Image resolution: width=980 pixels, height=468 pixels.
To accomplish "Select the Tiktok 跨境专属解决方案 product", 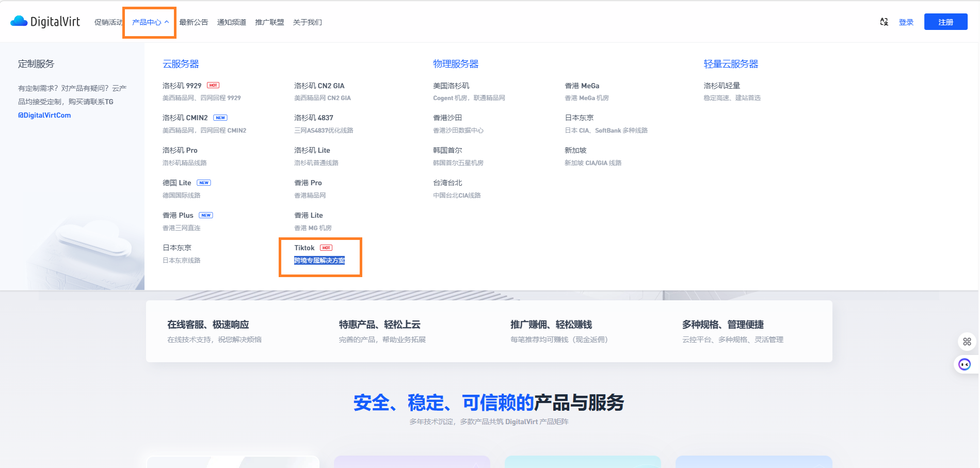I will point(319,261).
